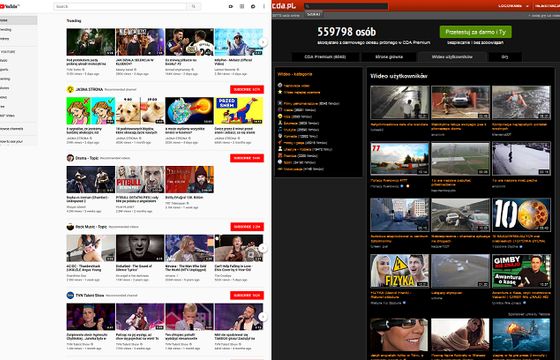The width and height of the screenshot is (560, 360).
Task: Switch to the CDA Premium tab
Action: [325, 57]
